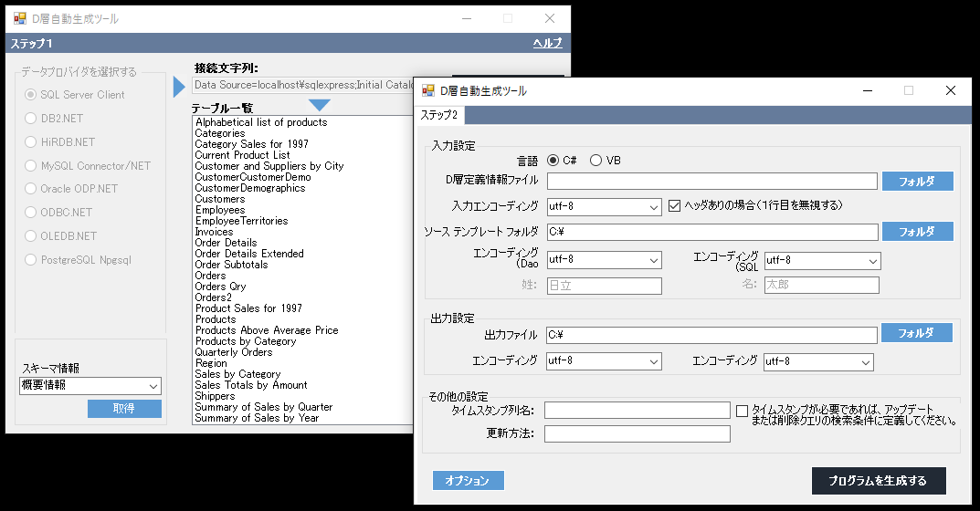Click the blue down arrow above table list
The height and width of the screenshot is (511, 980).
tap(320, 106)
